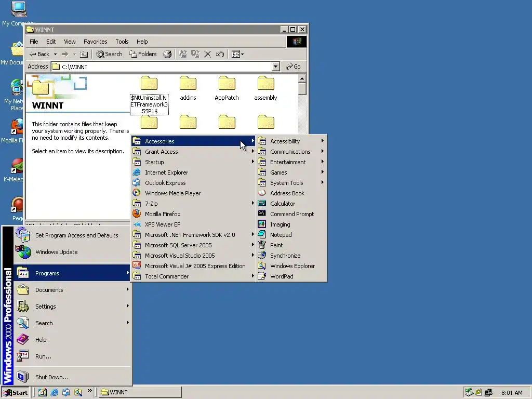
Task: Start Paint from the Accessories list
Action: click(x=291, y=245)
